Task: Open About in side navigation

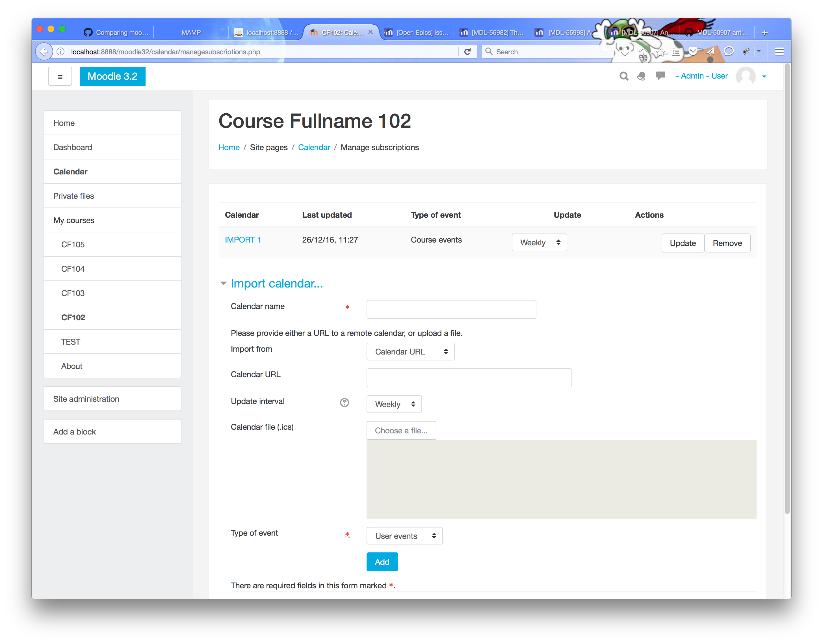Action: point(112,366)
